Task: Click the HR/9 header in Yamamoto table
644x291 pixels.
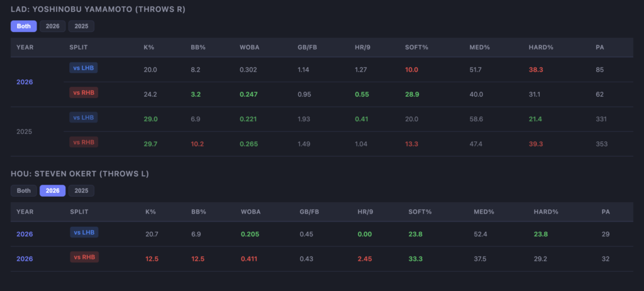Action: (x=363, y=47)
